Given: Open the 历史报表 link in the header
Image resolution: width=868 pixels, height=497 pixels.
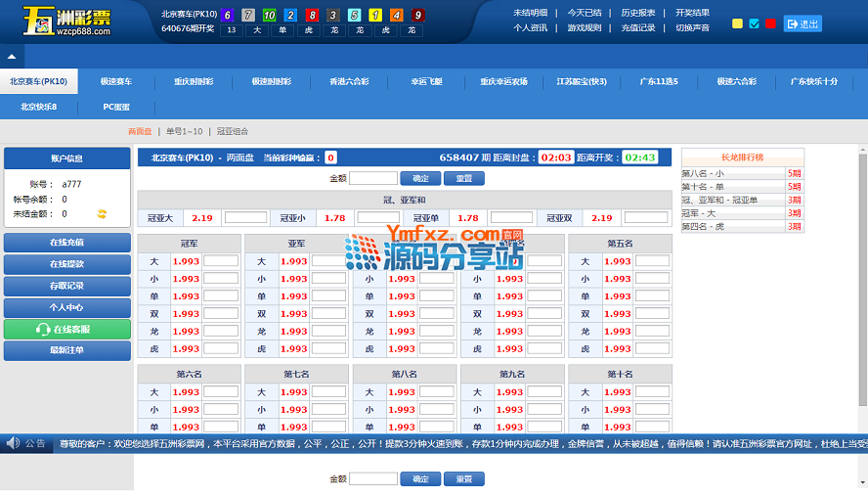Looking at the screenshot, I should click(638, 13).
